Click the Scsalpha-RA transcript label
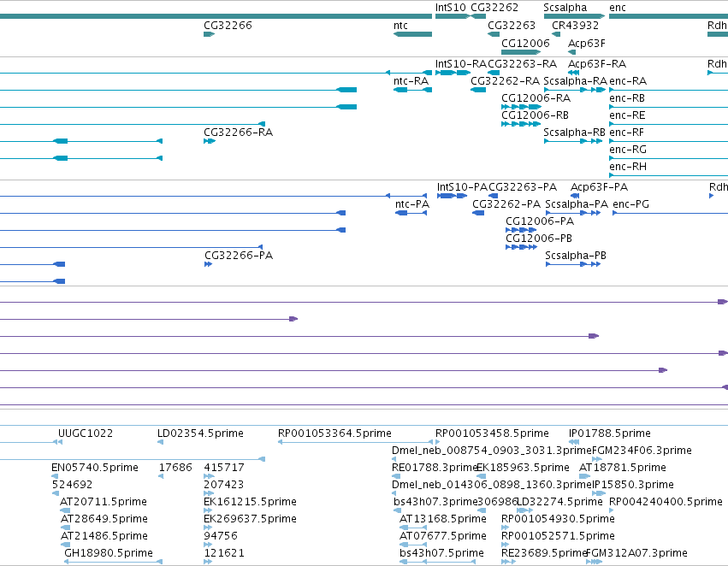Screen dimensions: 728x566 point(575,80)
